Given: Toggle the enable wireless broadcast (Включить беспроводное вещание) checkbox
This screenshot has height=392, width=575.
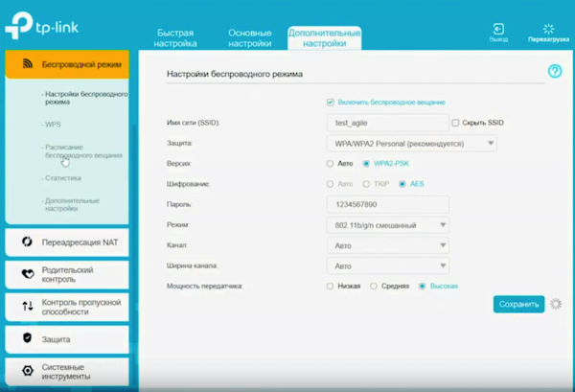Looking at the screenshot, I should point(331,102).
